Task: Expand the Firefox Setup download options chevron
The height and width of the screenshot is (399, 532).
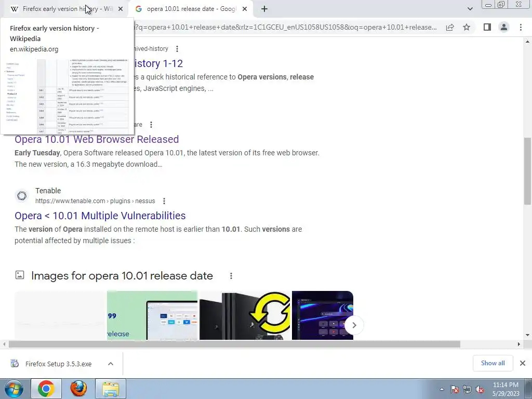Action: [111, 364]
